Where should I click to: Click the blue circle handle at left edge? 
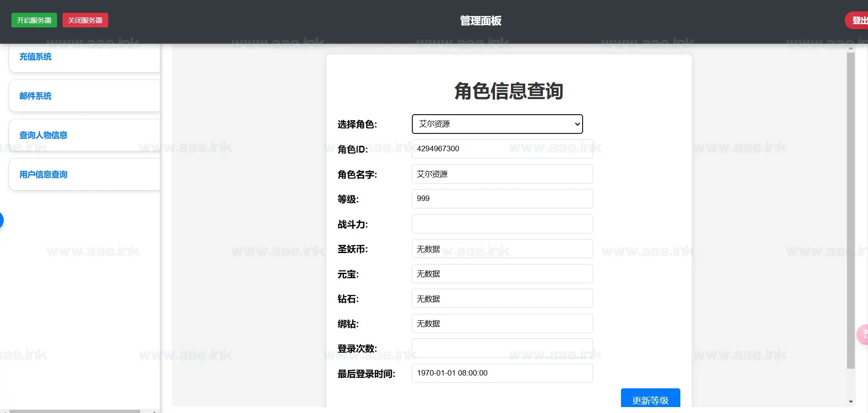pos(1,220)
